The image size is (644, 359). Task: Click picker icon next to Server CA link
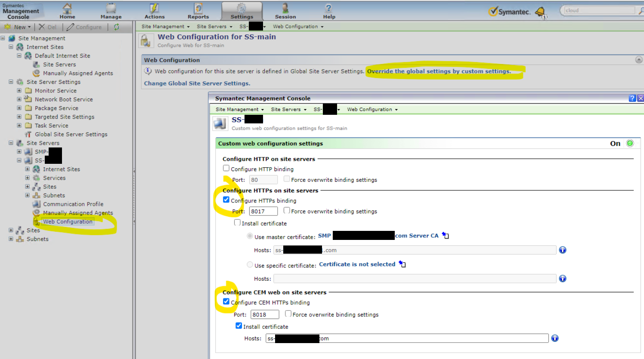(446, 236)
